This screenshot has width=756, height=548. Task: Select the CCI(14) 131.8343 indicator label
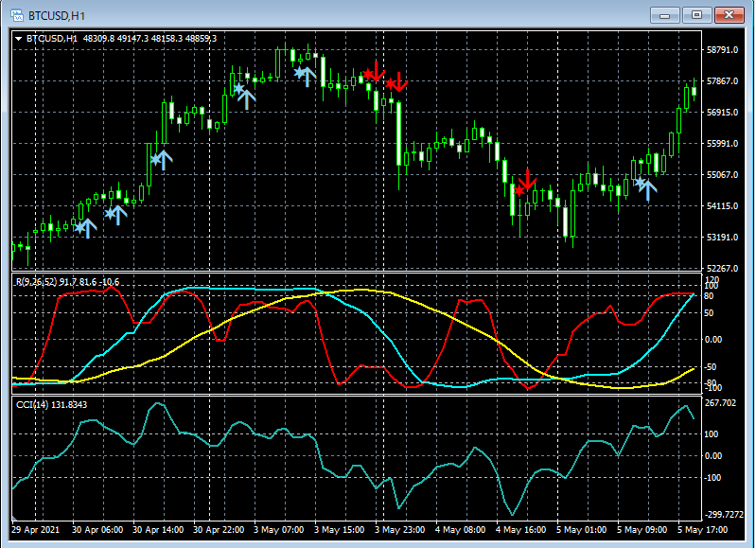pyautogui.click(x=52, y=405)
